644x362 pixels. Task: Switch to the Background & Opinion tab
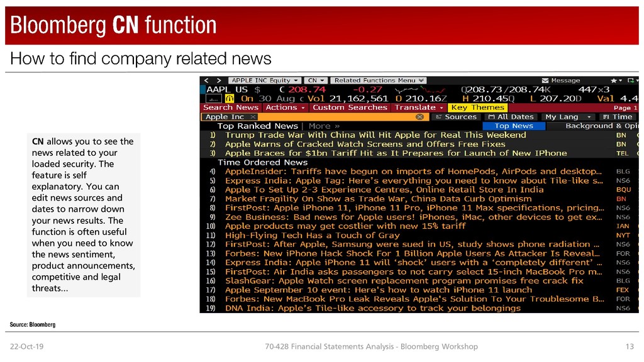(602, 126)
